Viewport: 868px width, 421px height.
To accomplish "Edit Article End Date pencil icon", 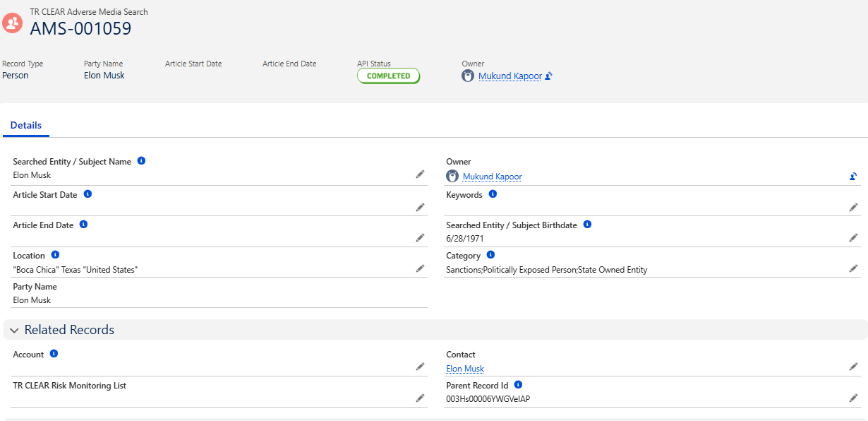I will pyautogui.click(x=420, y=237).
